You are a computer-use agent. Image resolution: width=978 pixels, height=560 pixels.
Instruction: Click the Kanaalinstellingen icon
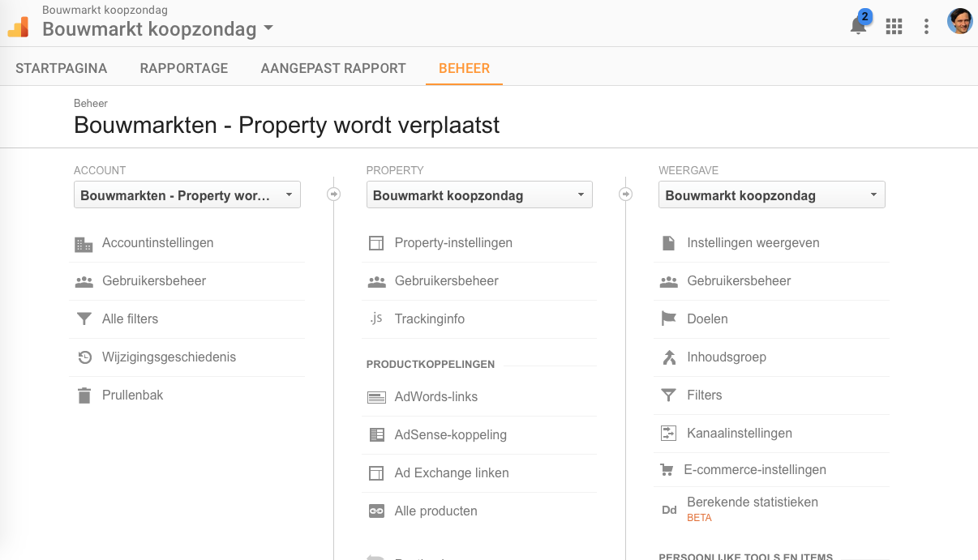tap(668, 434)
